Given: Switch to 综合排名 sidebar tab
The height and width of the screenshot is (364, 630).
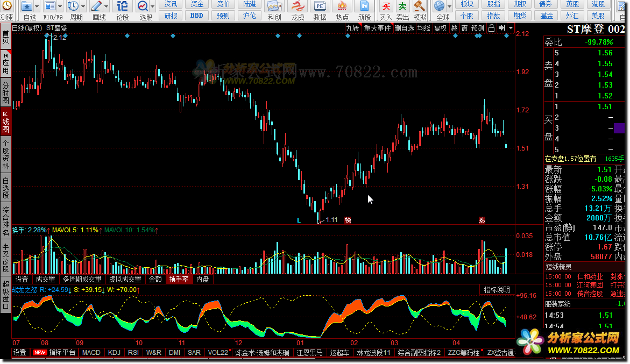Looking at the screenshot, I should (5, 221).
